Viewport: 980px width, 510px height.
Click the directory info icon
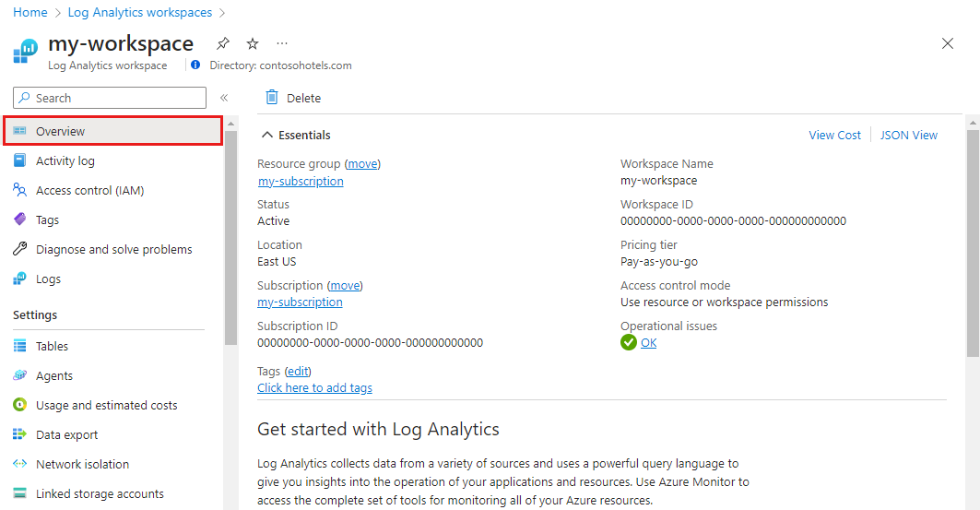pos(195,65)
